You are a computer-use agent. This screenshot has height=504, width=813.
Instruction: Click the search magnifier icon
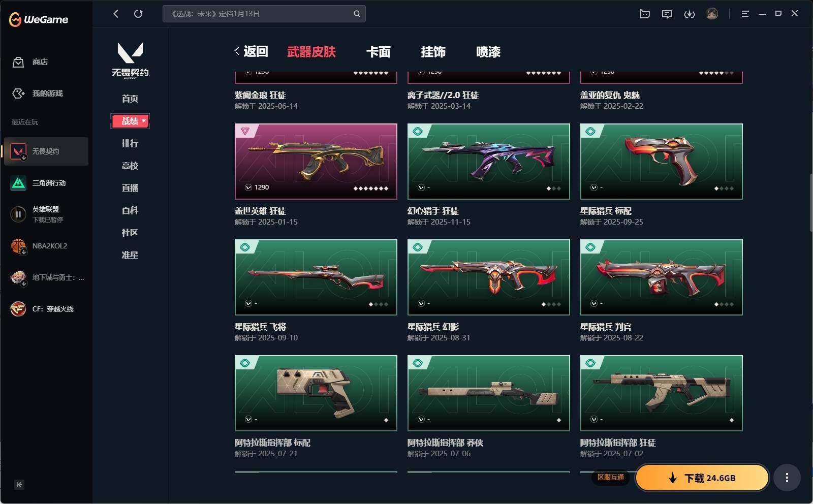click(x=357, y=14)
